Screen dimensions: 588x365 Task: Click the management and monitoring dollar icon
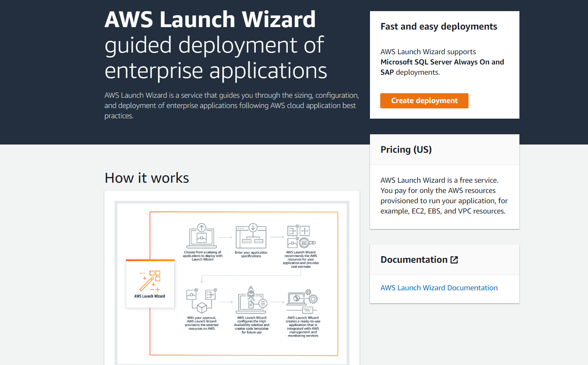pyautogui.click(x=296, y=298)
